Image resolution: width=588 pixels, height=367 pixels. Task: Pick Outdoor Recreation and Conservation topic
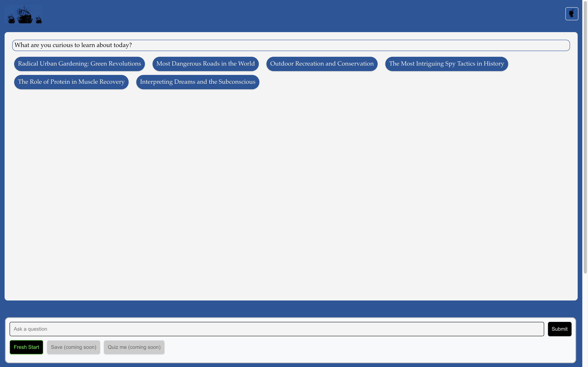click(322, 64)
